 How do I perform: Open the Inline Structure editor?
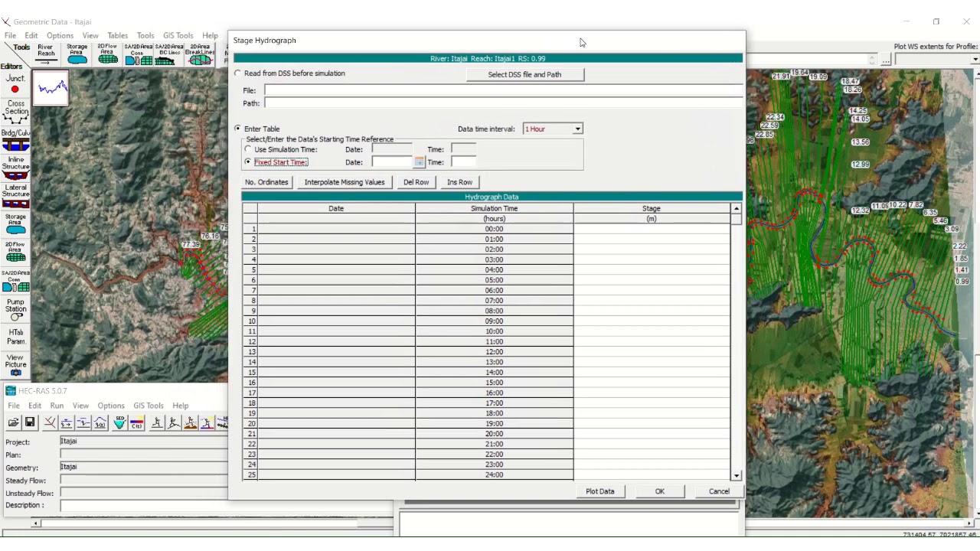(15, 168)
